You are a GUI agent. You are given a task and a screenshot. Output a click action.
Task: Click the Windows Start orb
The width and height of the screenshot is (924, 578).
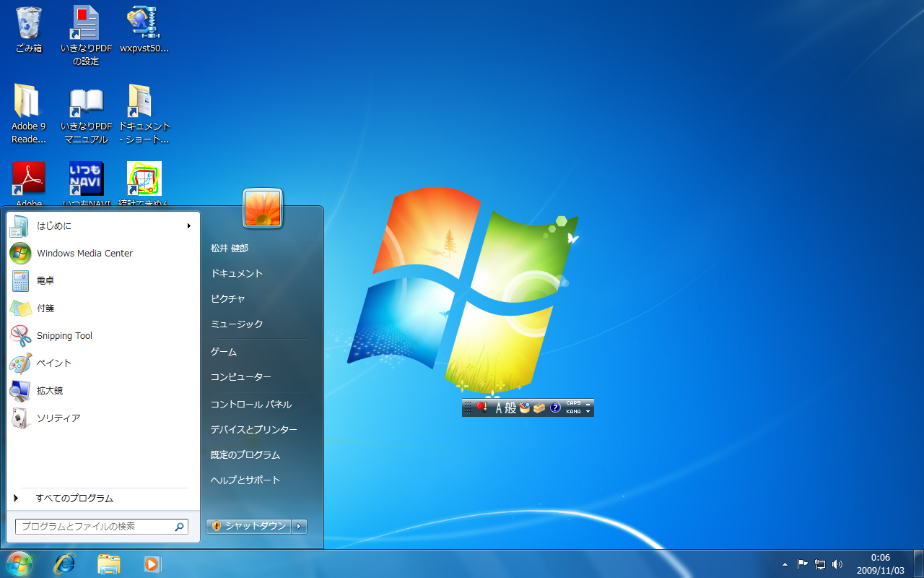tap(19, 564)
